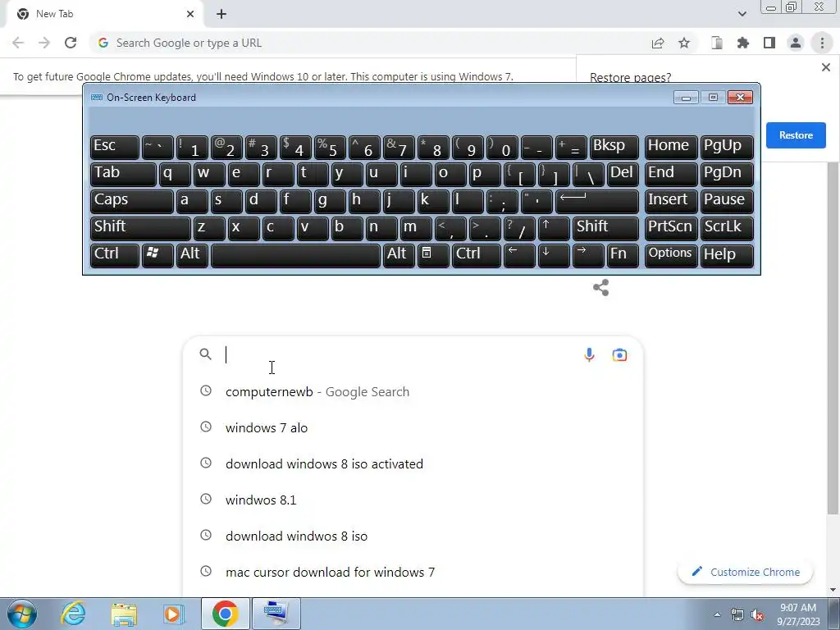Launch Internet Explorer from taskbar
This screenshot has height=630, width=840.
point(73,614)
